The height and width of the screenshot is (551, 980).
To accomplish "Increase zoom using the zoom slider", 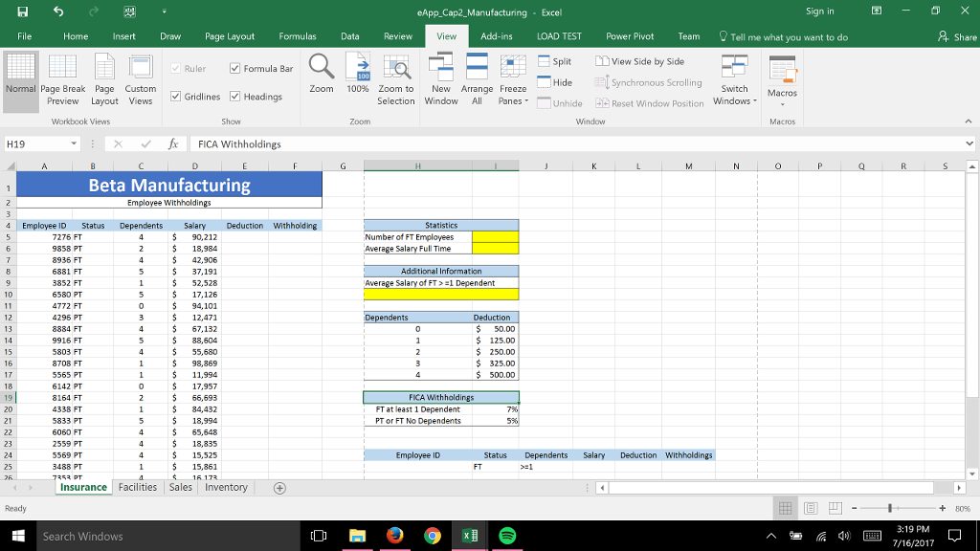I will click(943, 507).
